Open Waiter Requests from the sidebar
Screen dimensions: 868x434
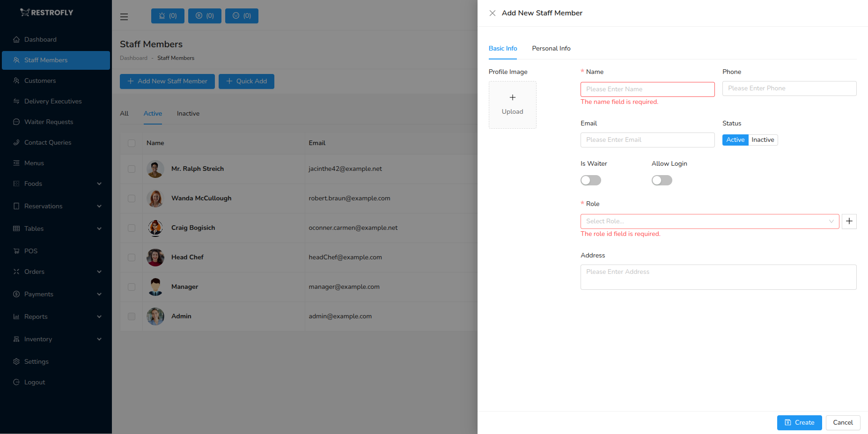48,122
